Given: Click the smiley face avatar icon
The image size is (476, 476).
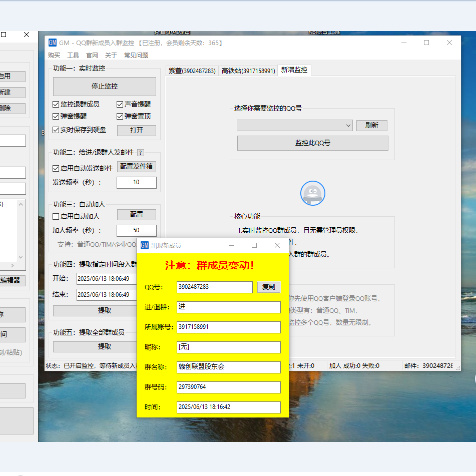Looking at the screenshot, I should pyautogui.click(x=313, y=193).
